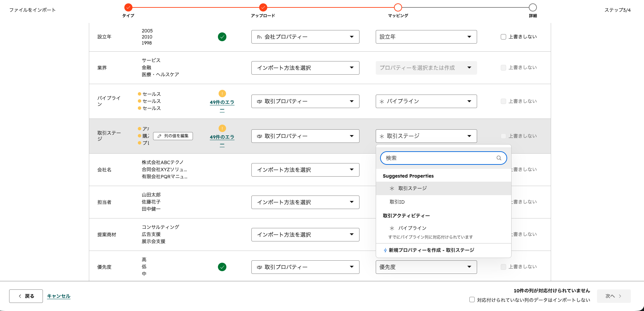
Task: Open the 優先度 property dropdown
Action: tap(426, 267)
